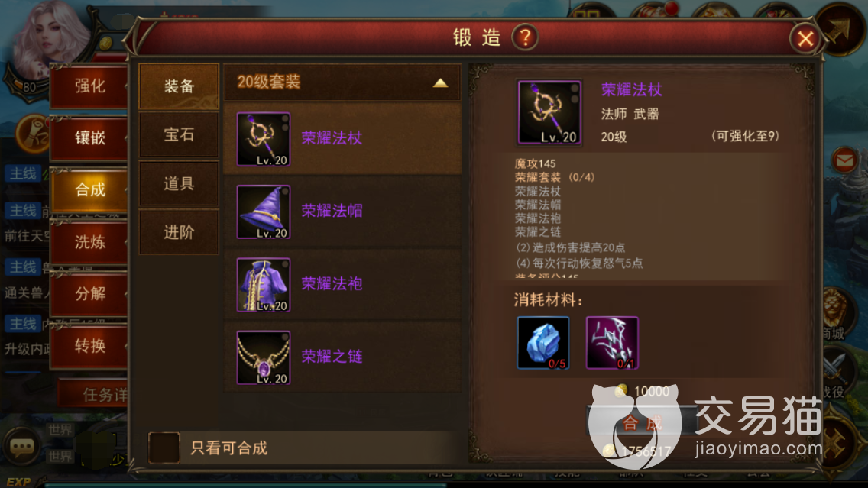This screenshot has width=868, height=488.
Task: Click the 分解 button
Action: (x=89, y=293)
